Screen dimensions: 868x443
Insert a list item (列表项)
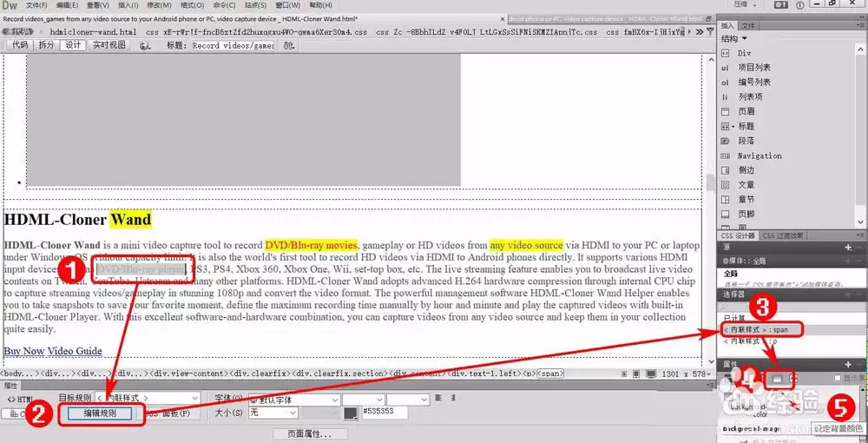click(x=749, y=97)
